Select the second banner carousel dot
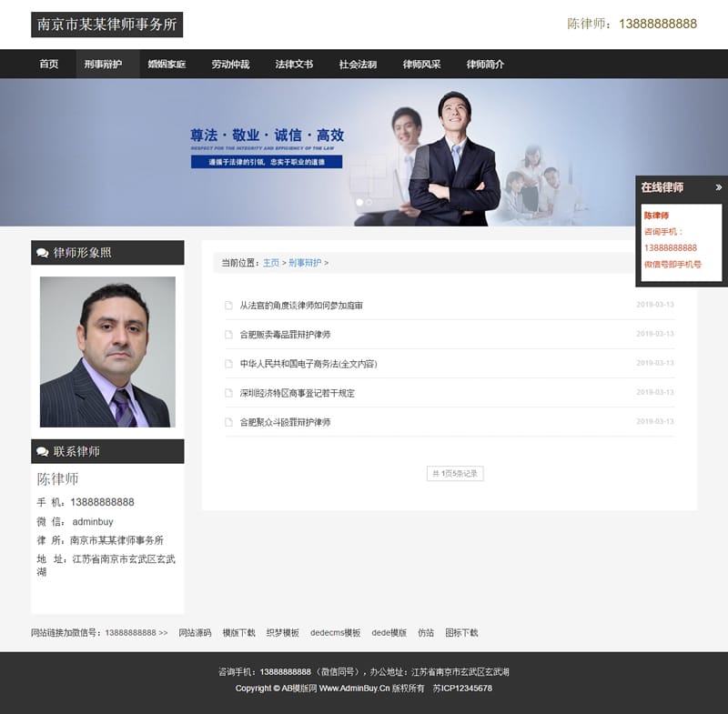This screenshot has height=714, width=728. [369, 201]
